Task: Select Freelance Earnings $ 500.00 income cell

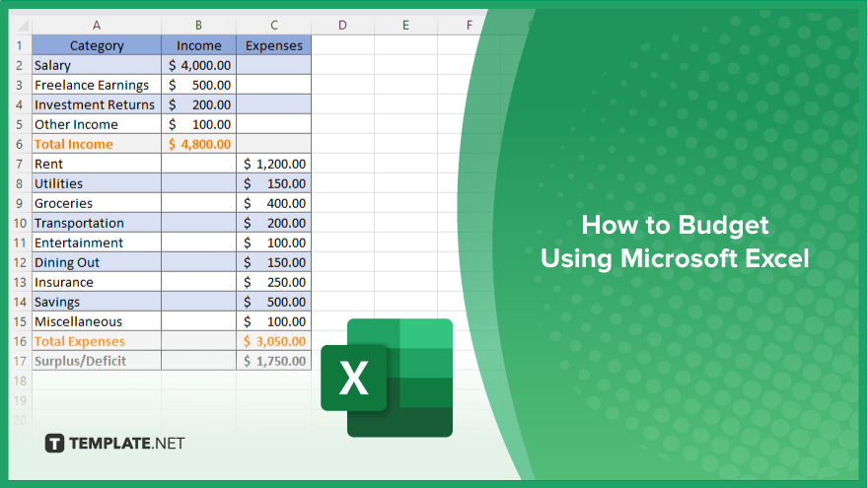Action: (198, 85)
